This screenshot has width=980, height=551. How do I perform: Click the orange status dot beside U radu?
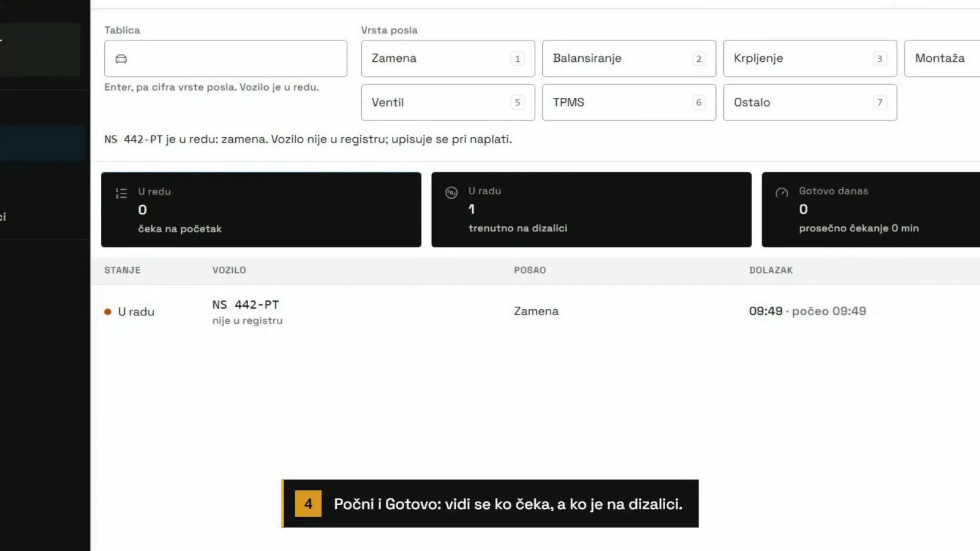tap(108, 312)
